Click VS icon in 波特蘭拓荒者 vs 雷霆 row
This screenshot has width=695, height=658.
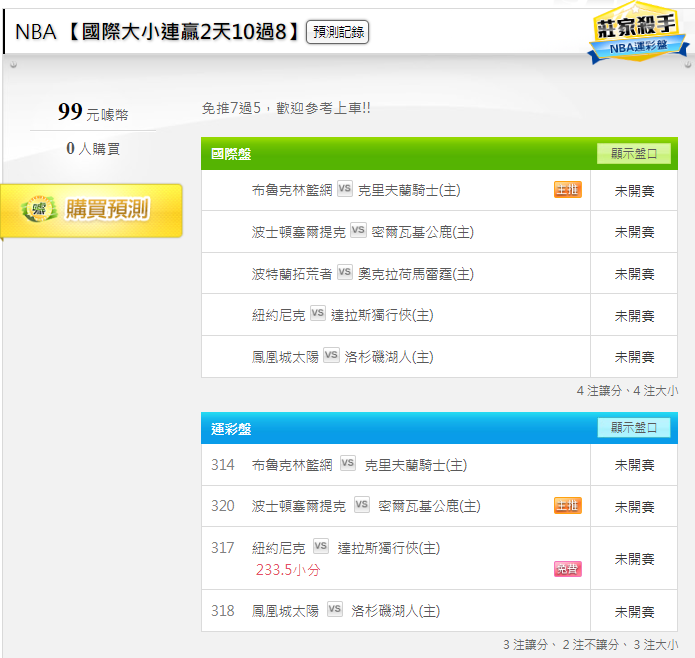pos(345,272)
